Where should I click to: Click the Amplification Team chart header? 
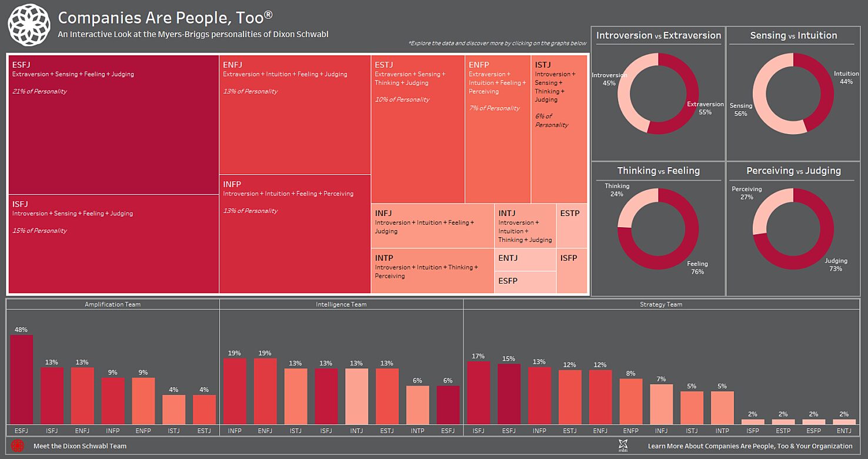click(x=113, y=304)
